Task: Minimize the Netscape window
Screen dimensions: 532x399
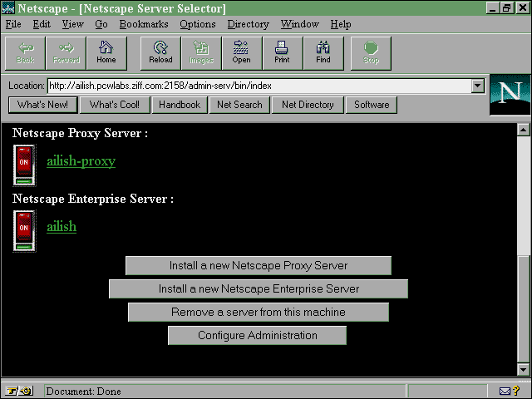Action: (x=492, y=8)
